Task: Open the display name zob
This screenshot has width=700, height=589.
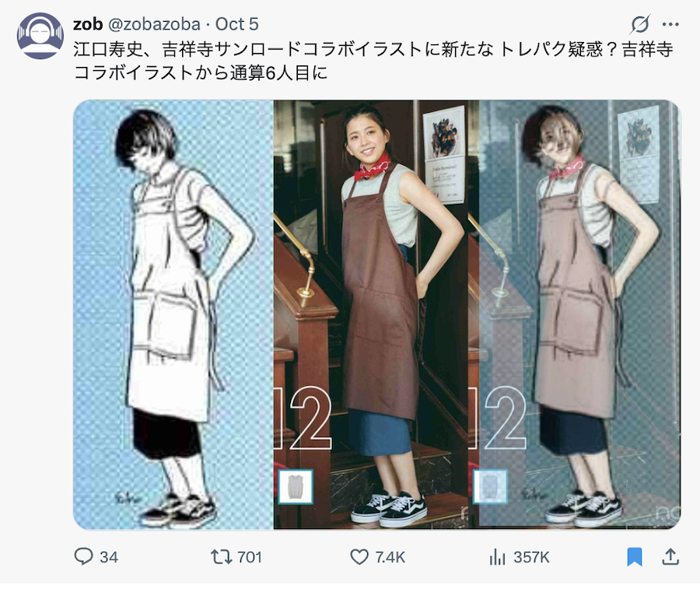Action: click(x=88, y=24)
